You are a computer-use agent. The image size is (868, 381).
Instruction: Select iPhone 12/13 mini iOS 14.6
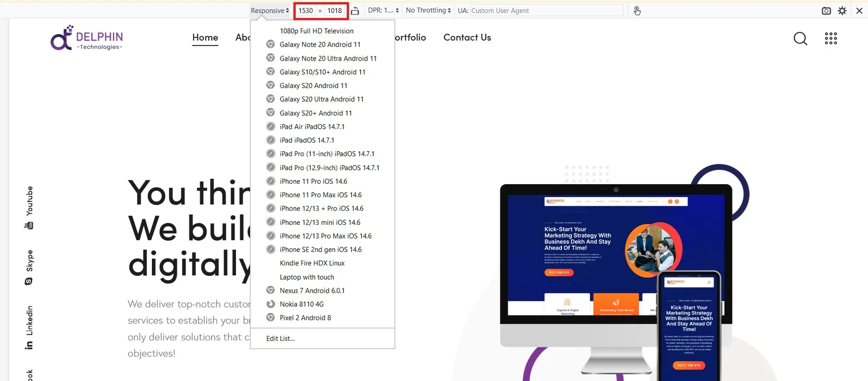coord(322,223)
